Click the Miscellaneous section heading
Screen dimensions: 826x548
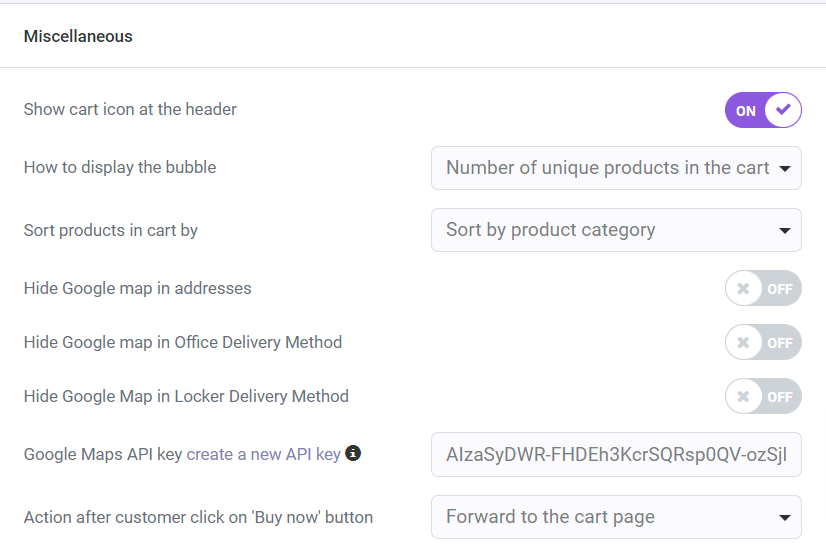[78, 36]
